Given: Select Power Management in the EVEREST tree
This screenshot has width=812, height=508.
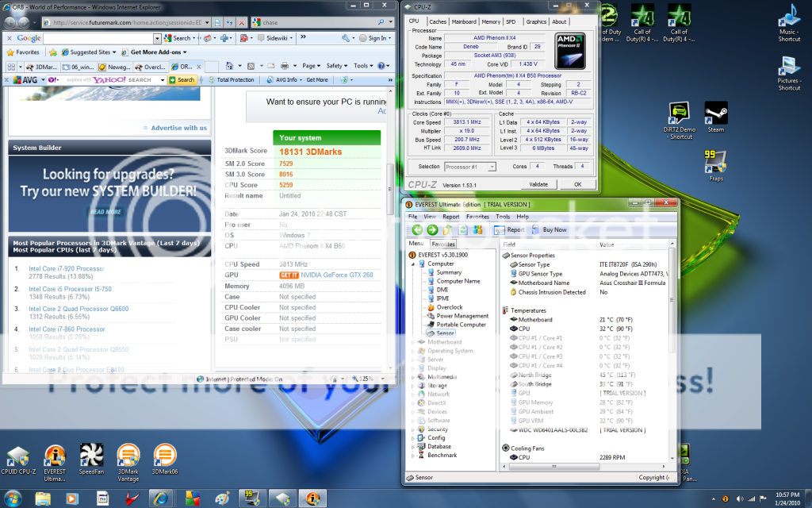Looking at the screenshot, I should pos(462,316).
